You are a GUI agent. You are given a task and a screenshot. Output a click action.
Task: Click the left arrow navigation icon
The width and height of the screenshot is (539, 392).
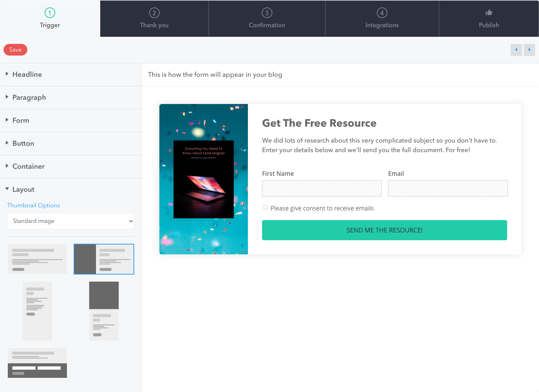point(516,50)
